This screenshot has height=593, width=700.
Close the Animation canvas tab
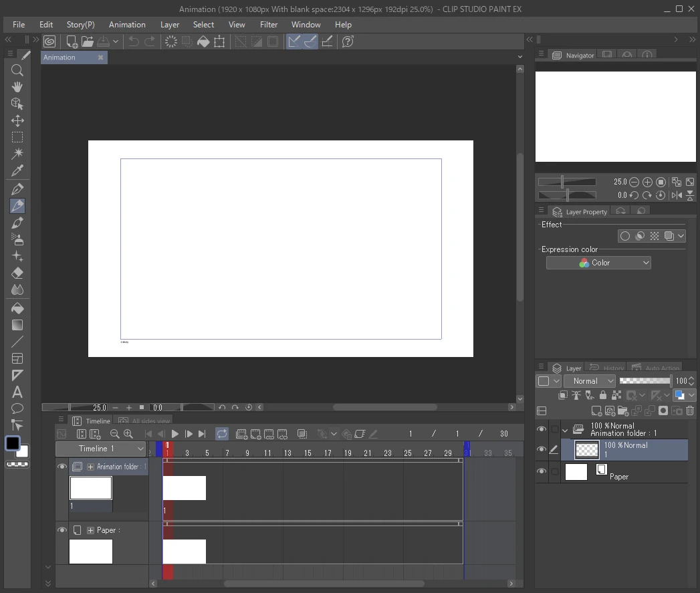101,57
